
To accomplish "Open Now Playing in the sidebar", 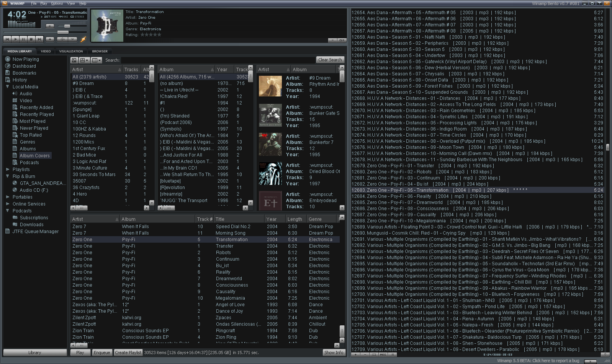I will point(26,59).
